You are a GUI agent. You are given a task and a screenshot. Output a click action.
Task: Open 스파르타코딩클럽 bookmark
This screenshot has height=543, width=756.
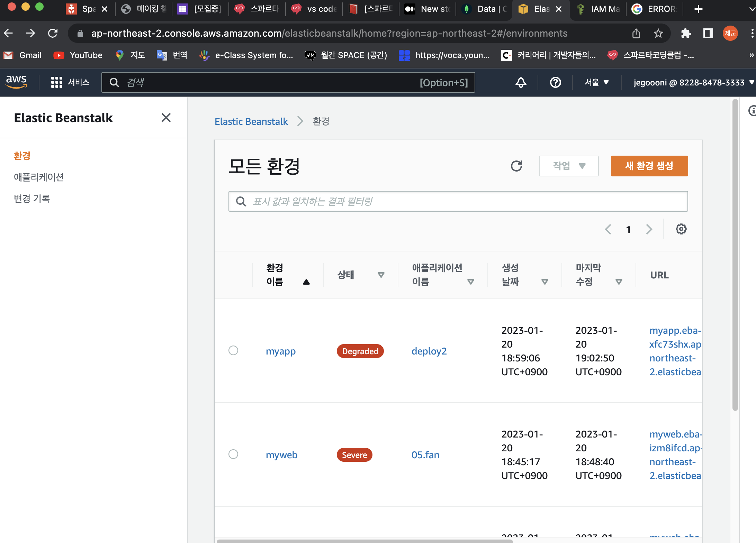[651, 55]
